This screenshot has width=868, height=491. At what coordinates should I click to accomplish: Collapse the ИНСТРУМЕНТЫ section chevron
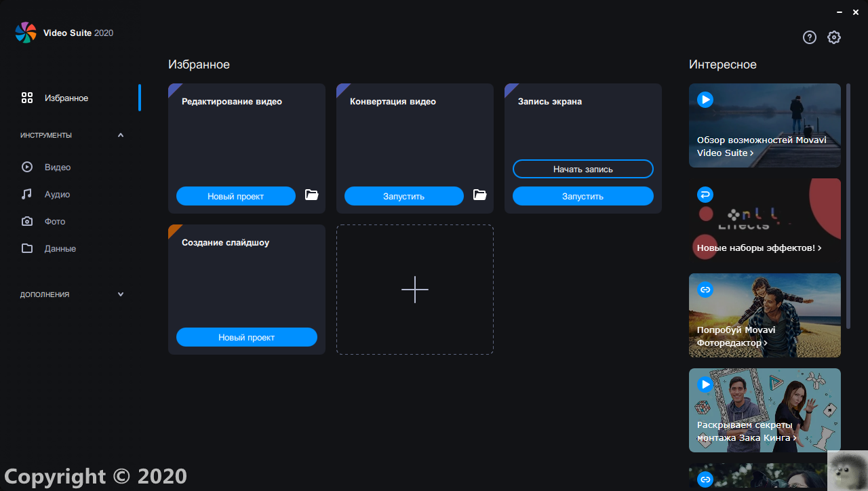[x=121, y=135]
